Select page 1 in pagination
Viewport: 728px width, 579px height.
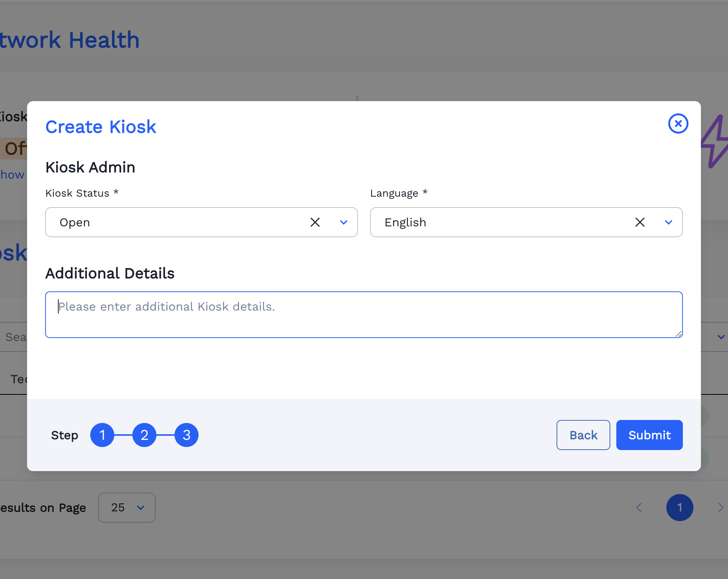pos(679,508)
